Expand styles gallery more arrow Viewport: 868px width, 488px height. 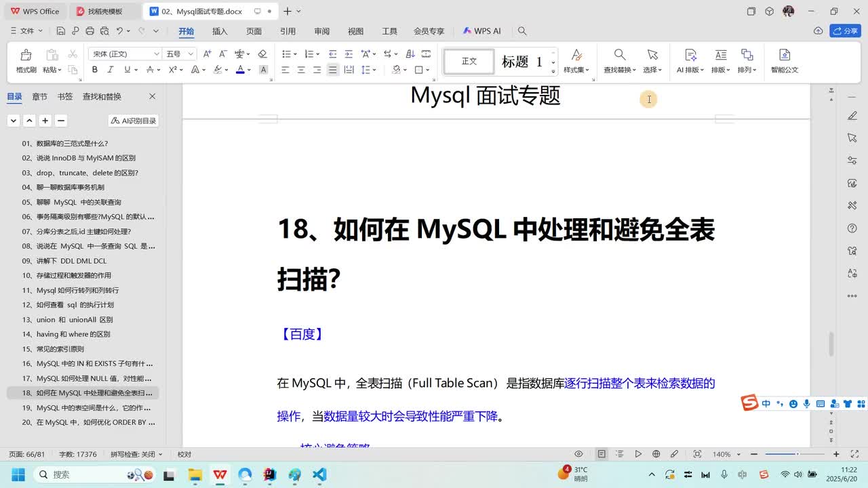[x=553, y=70]
